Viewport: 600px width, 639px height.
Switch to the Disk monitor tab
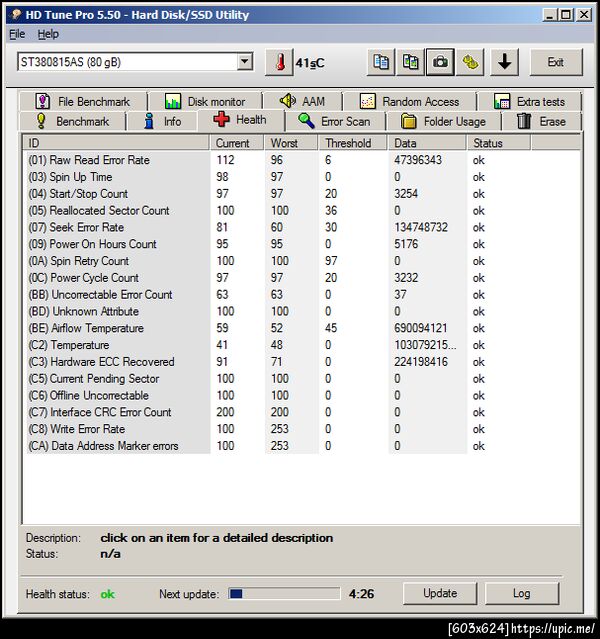[x=205, y=101]
